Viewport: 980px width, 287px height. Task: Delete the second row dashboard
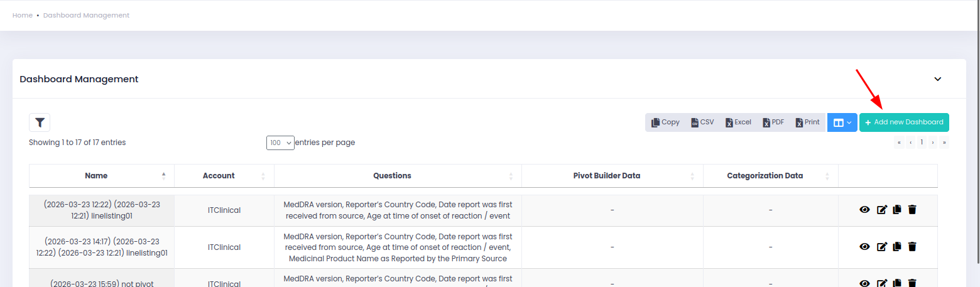pyautogui.click(x=912, y=247)
